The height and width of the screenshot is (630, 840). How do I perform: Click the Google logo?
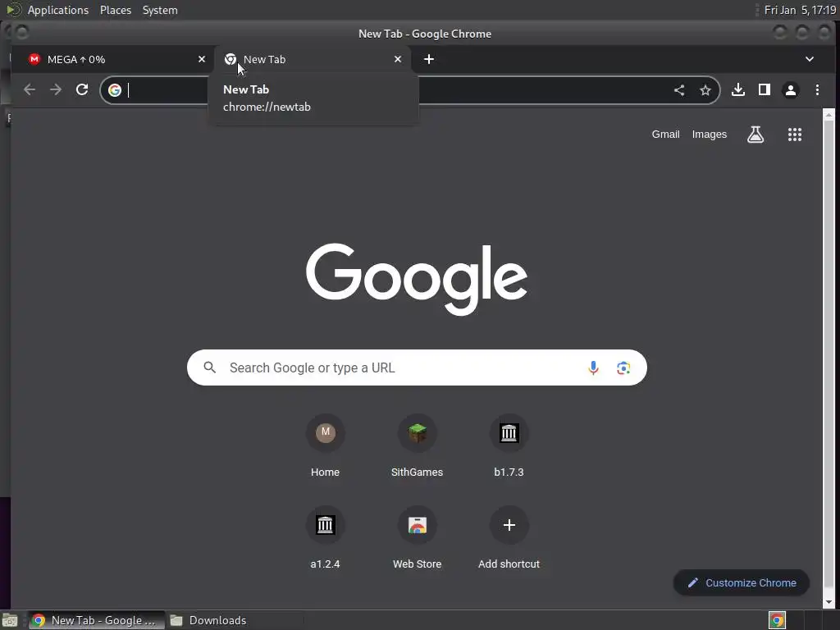pyautogui.click(x=417, y=279)
